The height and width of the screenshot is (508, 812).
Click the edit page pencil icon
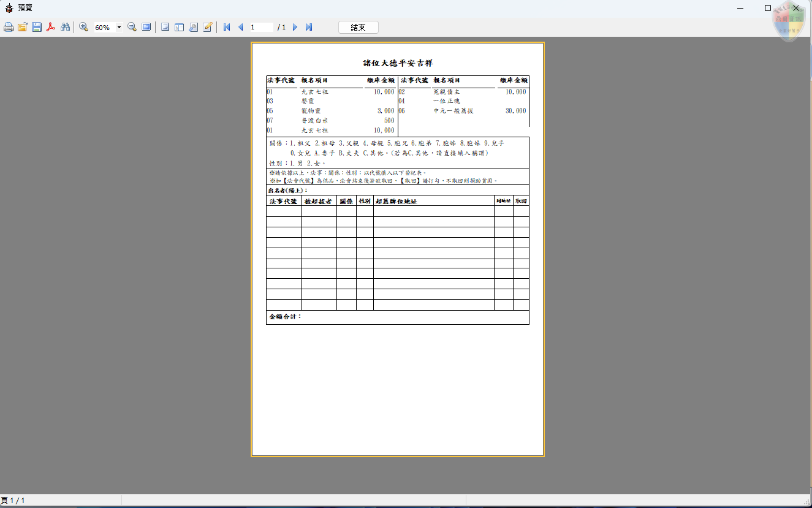(x=208, y=28)
